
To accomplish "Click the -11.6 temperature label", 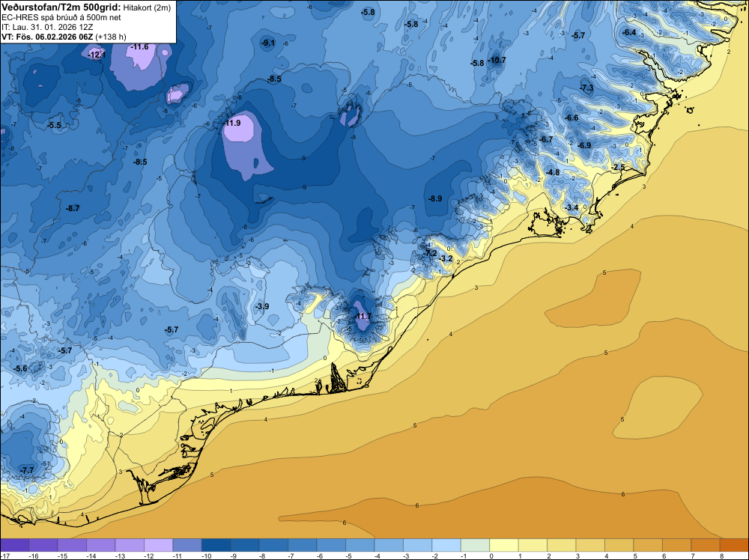I will click(139, 46).
